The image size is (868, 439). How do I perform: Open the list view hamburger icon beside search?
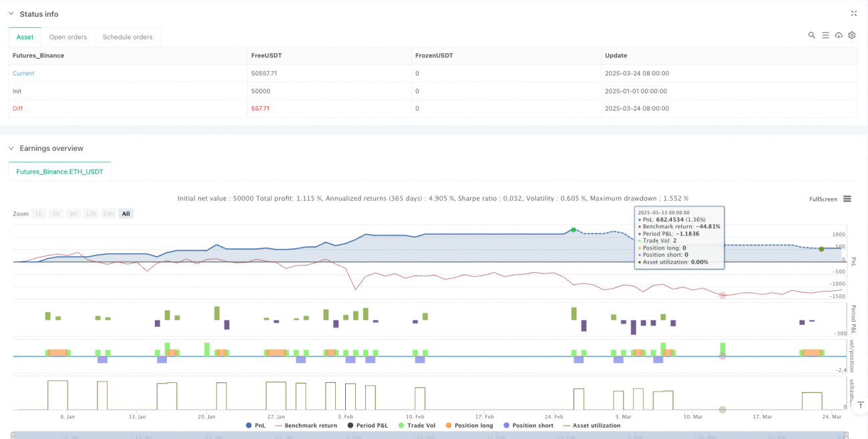click(825, 35)
